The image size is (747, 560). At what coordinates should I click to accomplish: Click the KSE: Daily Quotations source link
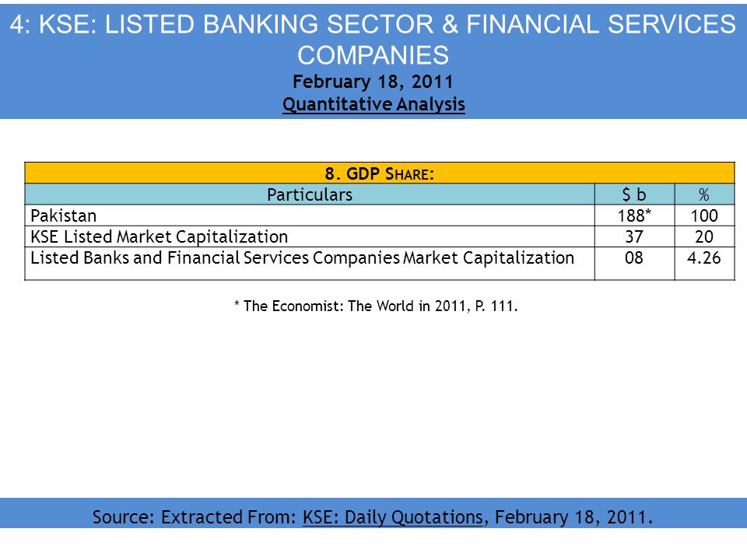(392, 516)
